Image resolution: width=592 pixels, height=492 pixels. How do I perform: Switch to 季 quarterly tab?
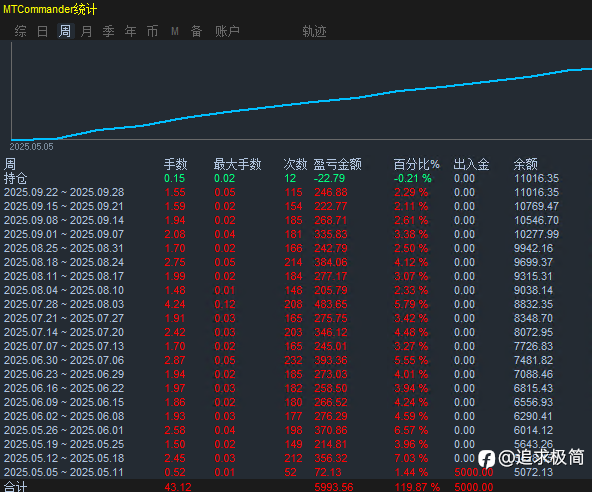[108, 31]
